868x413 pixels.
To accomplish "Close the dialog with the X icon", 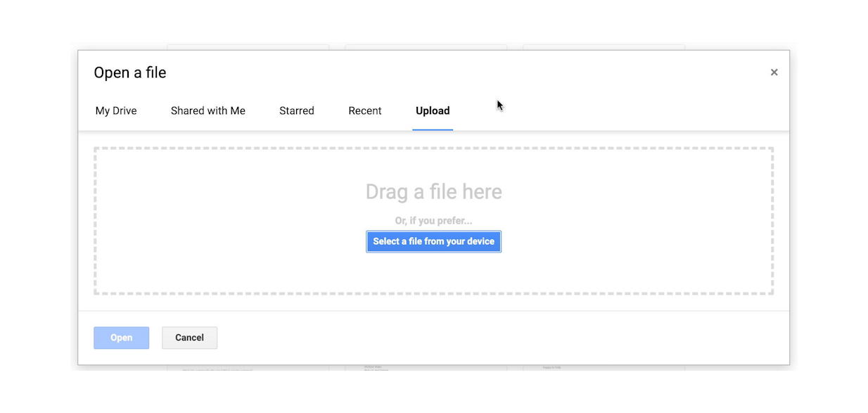I will coord(774,72).
